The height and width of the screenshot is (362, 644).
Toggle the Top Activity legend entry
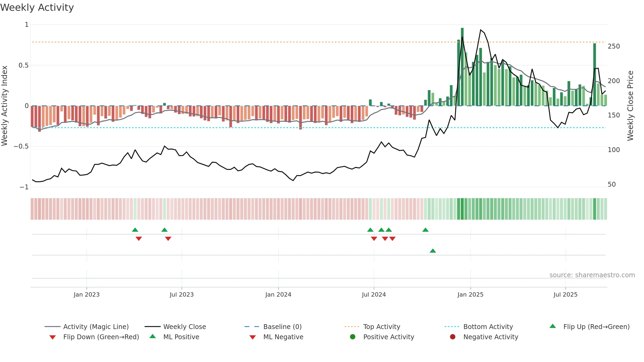(x=372, y=327)
